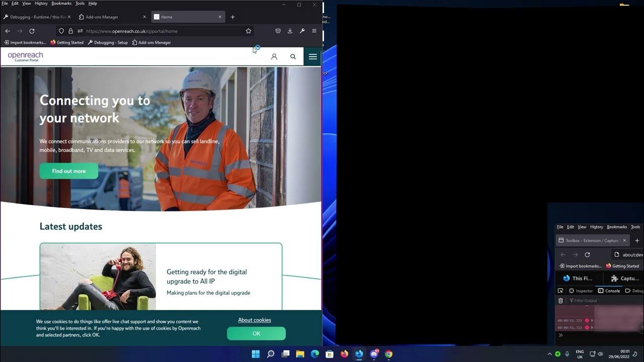Open Getting Started bookmark in Toolbox window
The height and width of the screenshot is (362, 644).
coord(622,266)
